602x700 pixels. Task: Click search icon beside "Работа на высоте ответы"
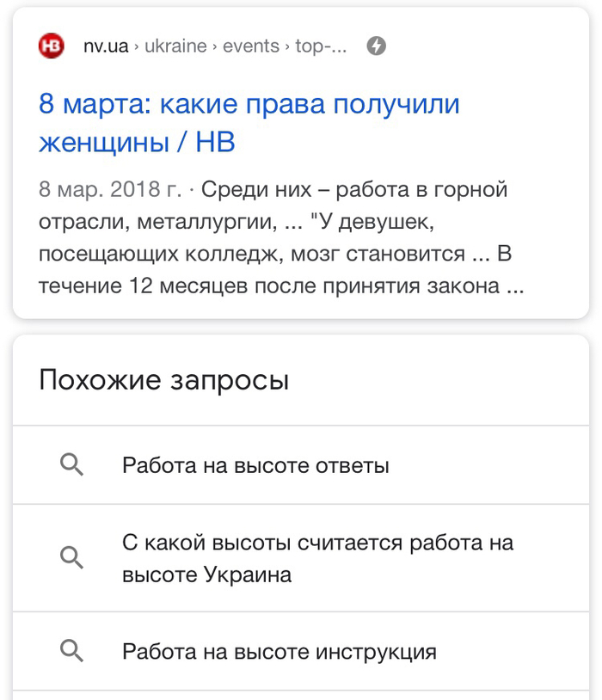pos(72,465)
